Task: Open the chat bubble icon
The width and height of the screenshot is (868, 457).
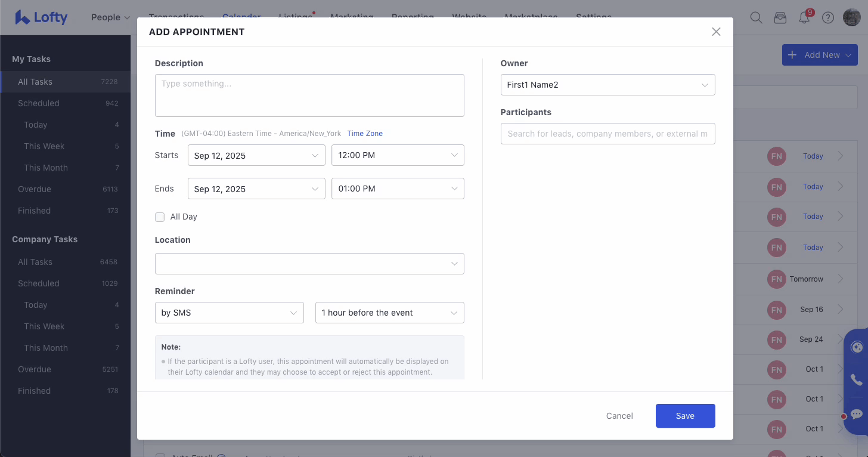Action: (856, 414)
